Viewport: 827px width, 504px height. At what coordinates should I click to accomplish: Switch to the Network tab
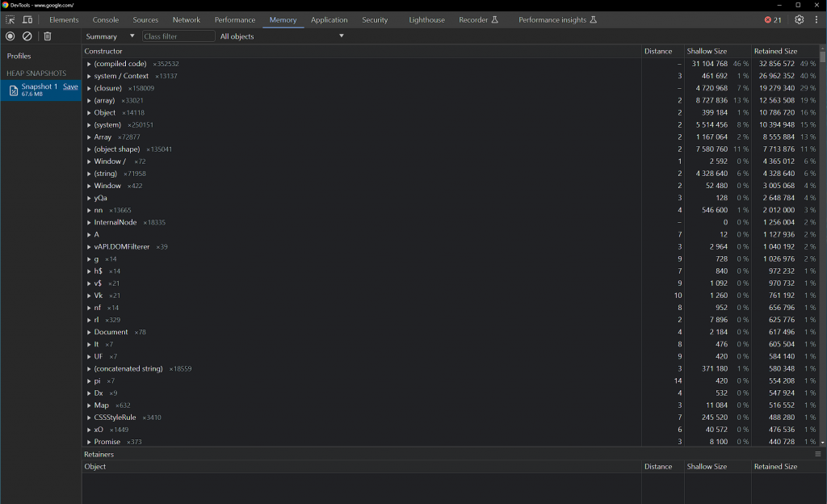tap(186, 19)
